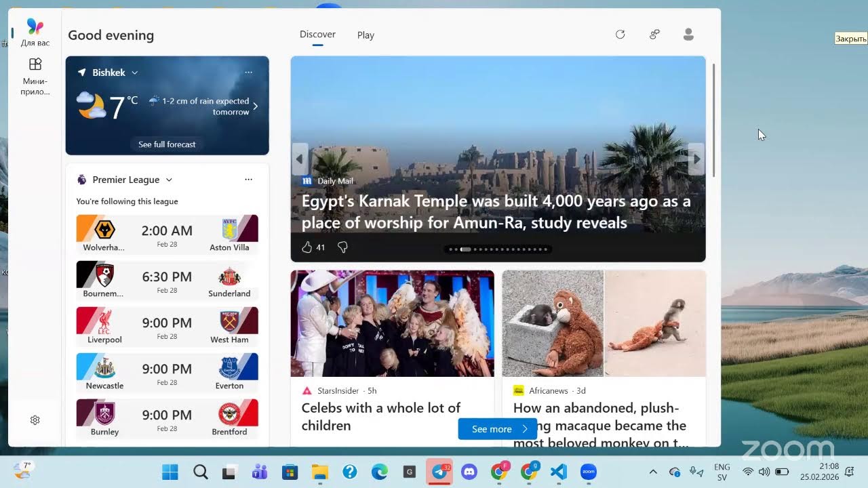This screenshot has width=868, height=488.
Task: Like the Karnak Temple article
Action: pos(307,247)
